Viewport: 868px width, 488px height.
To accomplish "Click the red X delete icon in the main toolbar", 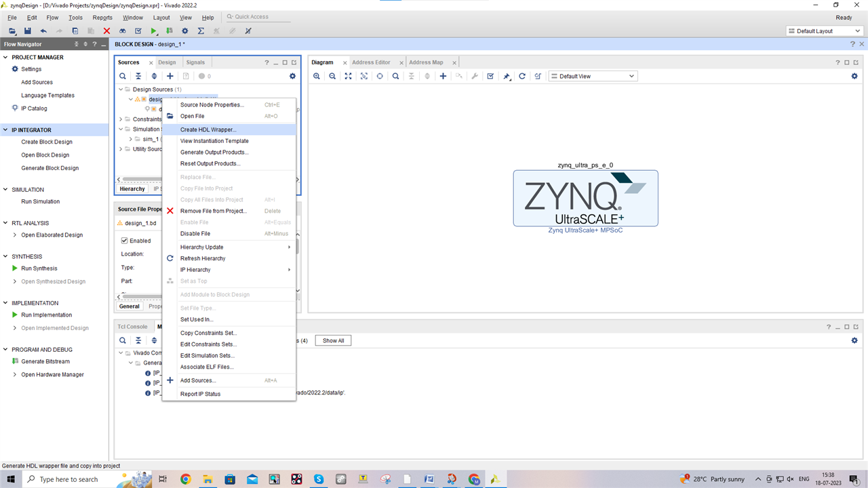I will click(x=106, y=31).
